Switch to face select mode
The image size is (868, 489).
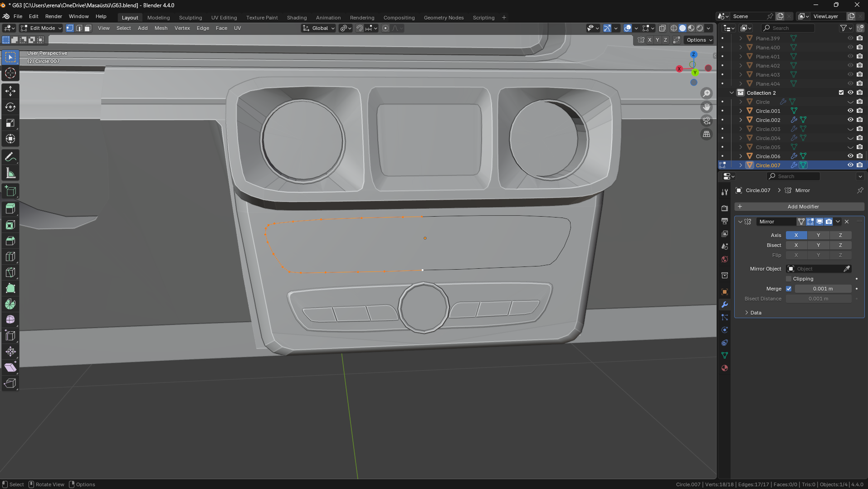coord(88,28)
